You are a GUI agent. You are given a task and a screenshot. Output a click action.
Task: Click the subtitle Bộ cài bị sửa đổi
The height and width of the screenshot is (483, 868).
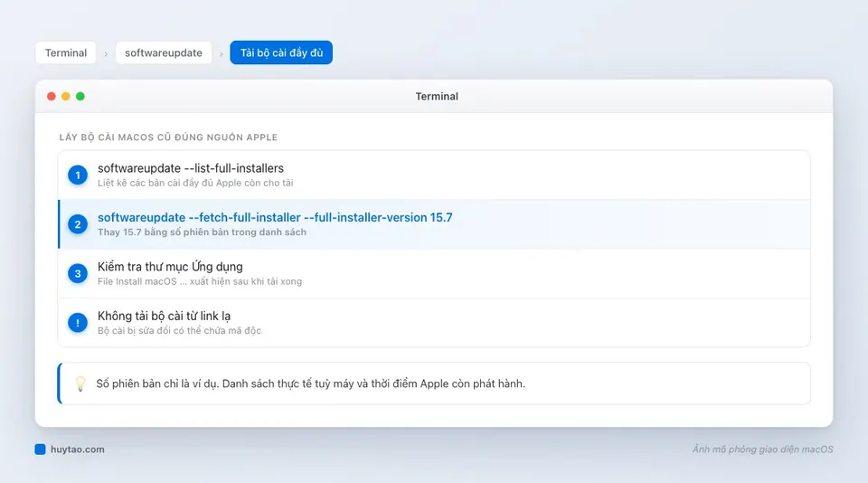pyautogui.click(x=179, y=331)
